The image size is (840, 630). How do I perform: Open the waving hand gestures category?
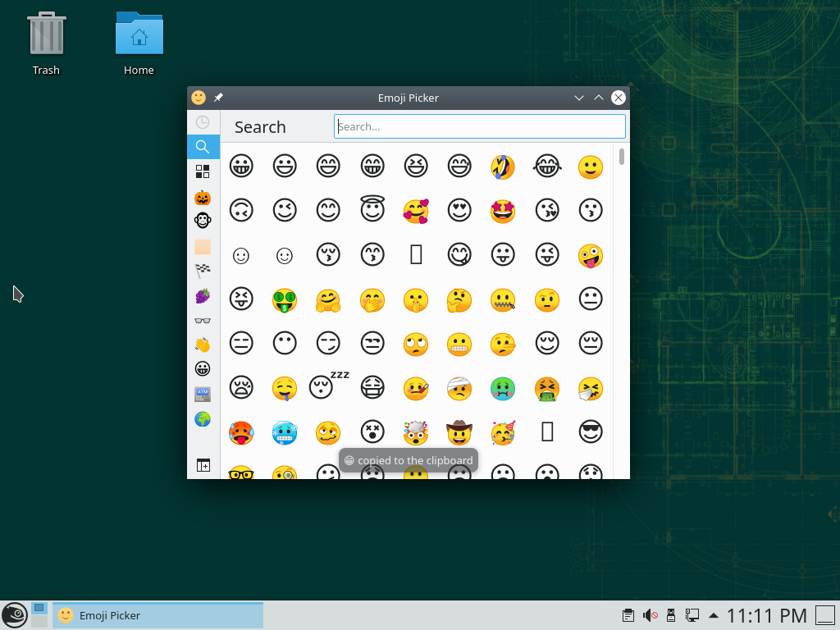203,345
